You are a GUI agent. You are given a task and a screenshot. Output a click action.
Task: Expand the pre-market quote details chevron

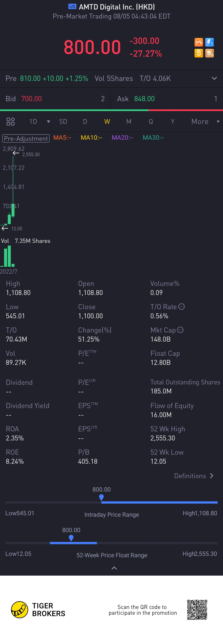pyautogui.click(x=214, y=78)
